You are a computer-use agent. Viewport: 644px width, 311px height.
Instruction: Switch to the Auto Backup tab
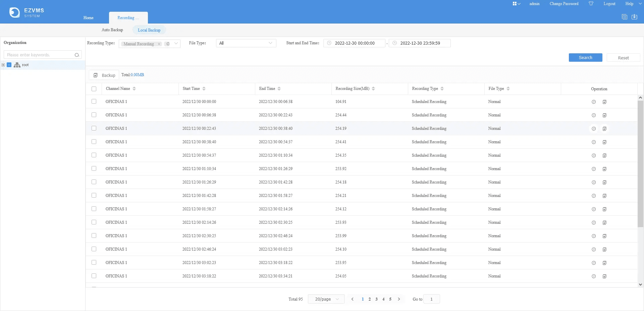(x=112, y=30)
